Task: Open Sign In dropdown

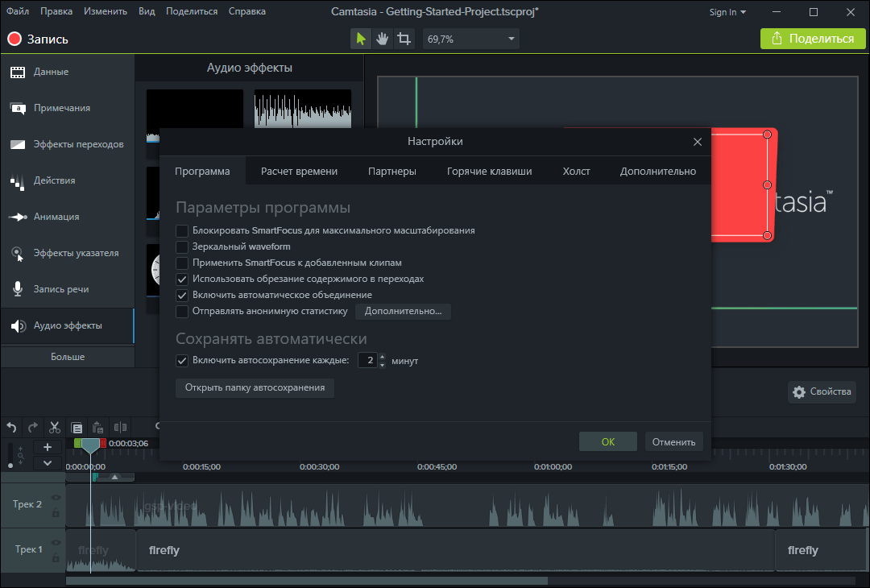Action: pos(727,12)
